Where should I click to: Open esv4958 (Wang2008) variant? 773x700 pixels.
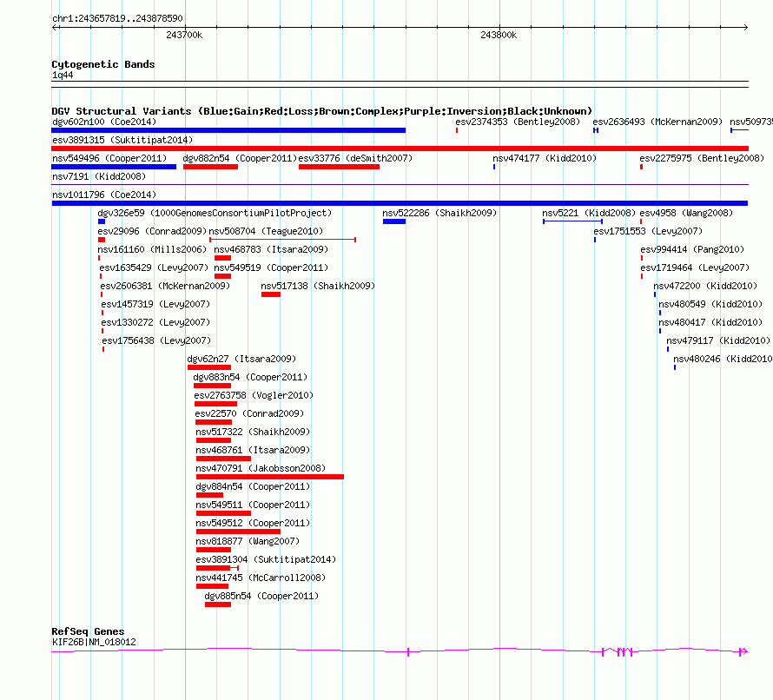pos(686,213)
